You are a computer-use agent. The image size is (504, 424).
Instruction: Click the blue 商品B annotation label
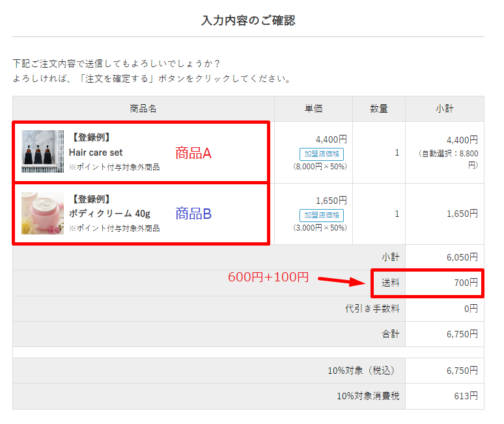[194, 213]
